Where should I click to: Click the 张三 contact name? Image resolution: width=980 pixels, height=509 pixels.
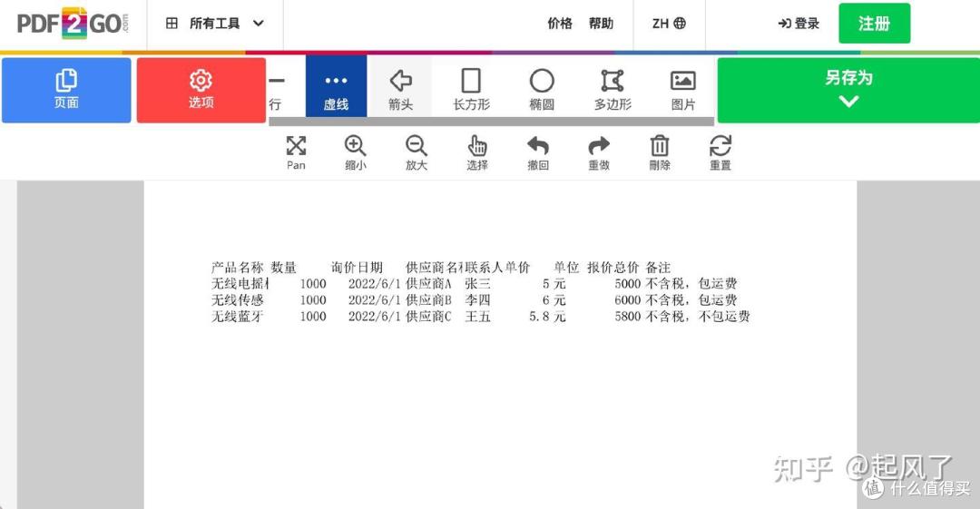(477, 284)
